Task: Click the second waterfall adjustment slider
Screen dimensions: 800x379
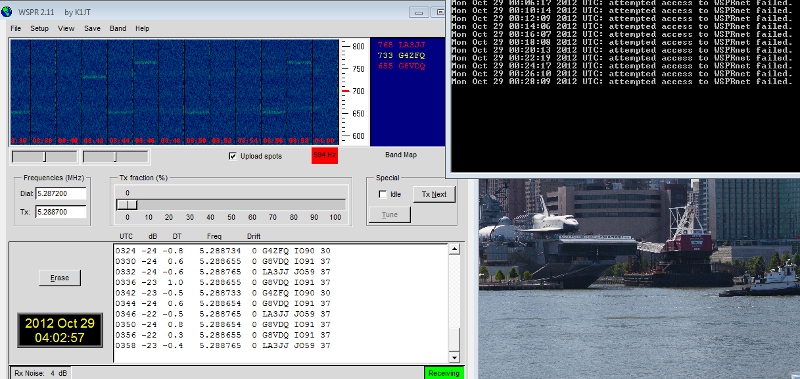Action: click(116, 157)
